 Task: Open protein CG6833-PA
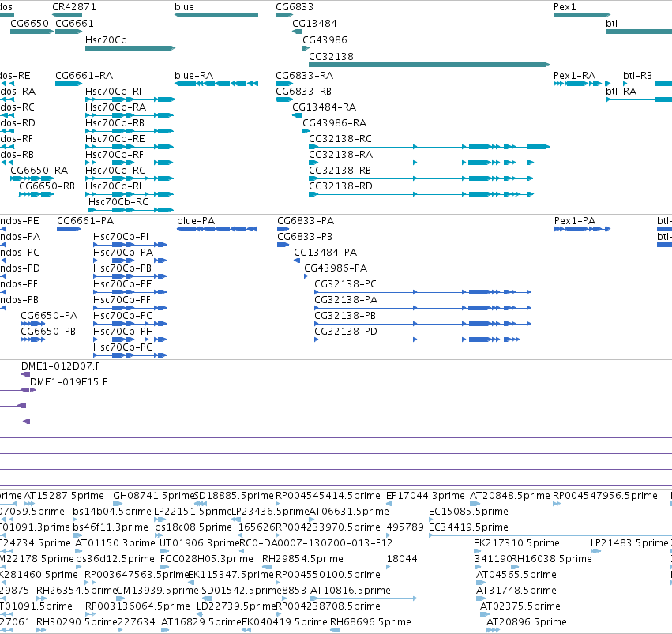(x=306, y=221)
